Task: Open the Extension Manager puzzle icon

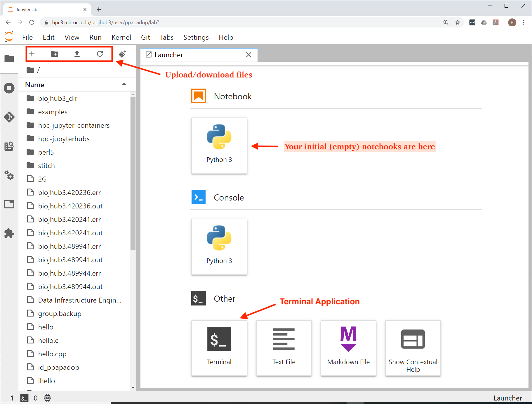Action: click(x=9, y=233)
